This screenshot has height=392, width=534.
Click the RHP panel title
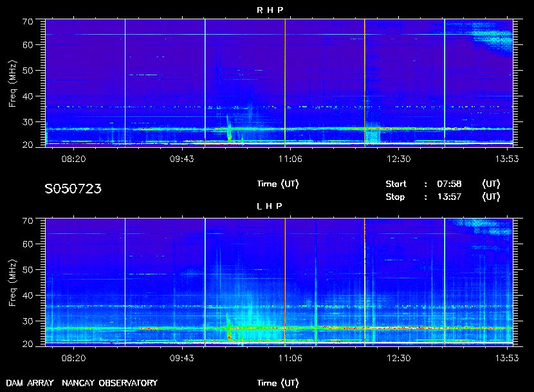(x=270, y=10)
